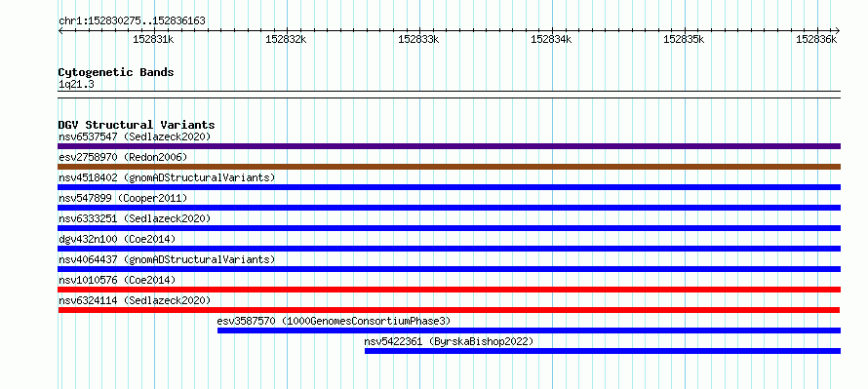Open the dgv432n100 (Coe2014) label
868x389 pixels.
[117, 239]
